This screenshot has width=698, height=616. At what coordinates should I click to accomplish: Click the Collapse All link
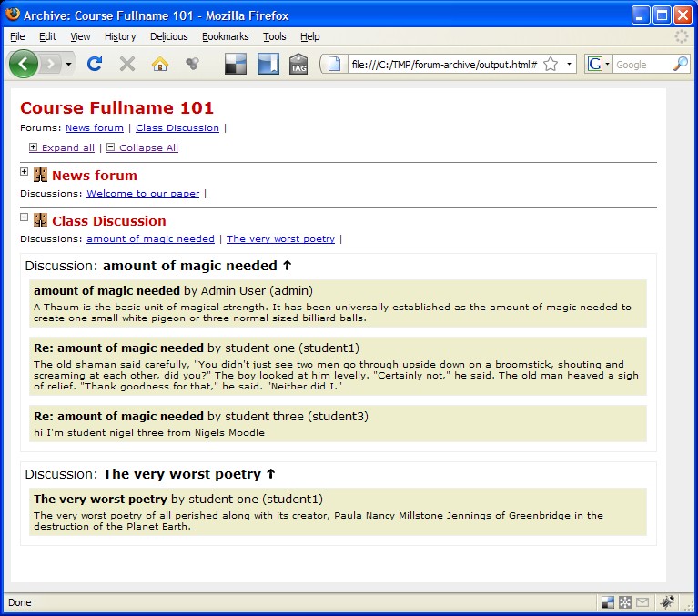(143, 147)
